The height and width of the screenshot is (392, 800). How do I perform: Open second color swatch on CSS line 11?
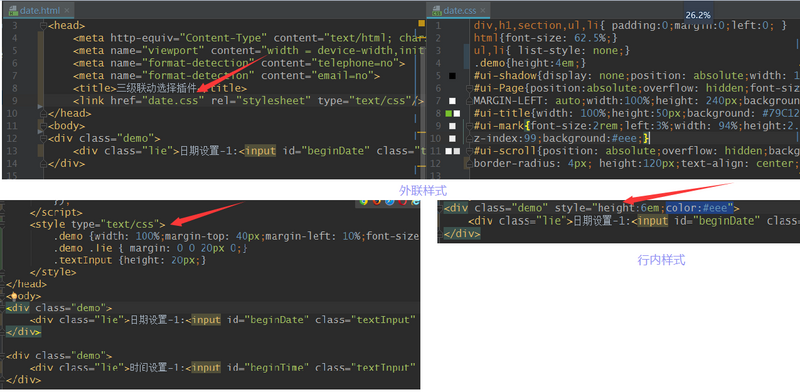pos(457,151)
